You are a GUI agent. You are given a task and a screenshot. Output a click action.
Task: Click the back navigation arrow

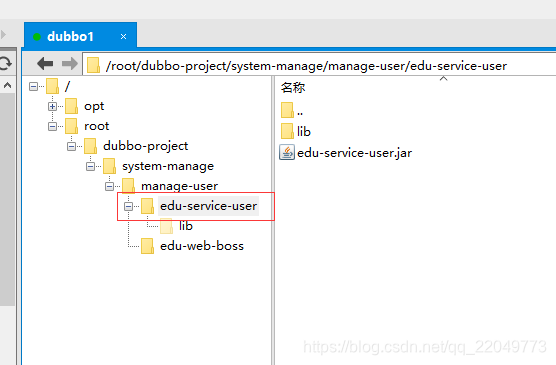point(45,64)
